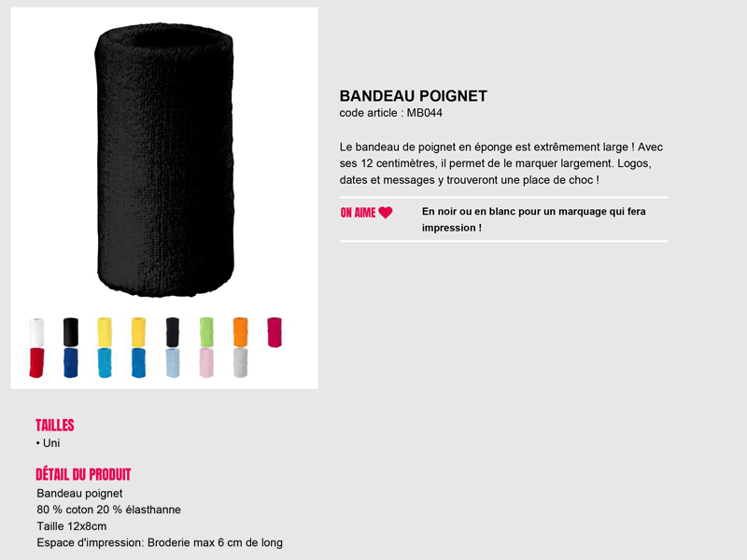Viewport: 747px width, 560px height.
Task: Click the ON AIME label
Action: coord(359,213)
